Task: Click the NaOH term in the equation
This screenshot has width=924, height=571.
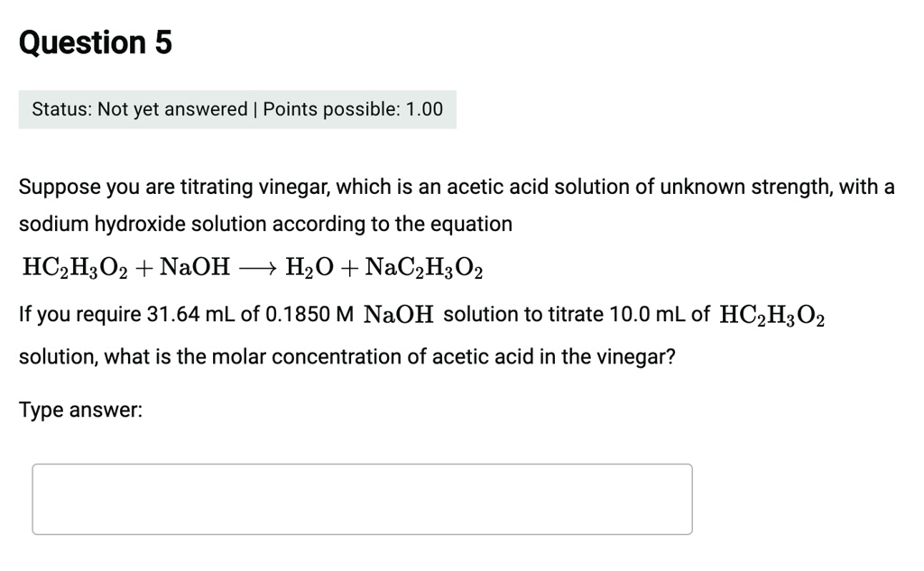Action: tap(190, 265)
